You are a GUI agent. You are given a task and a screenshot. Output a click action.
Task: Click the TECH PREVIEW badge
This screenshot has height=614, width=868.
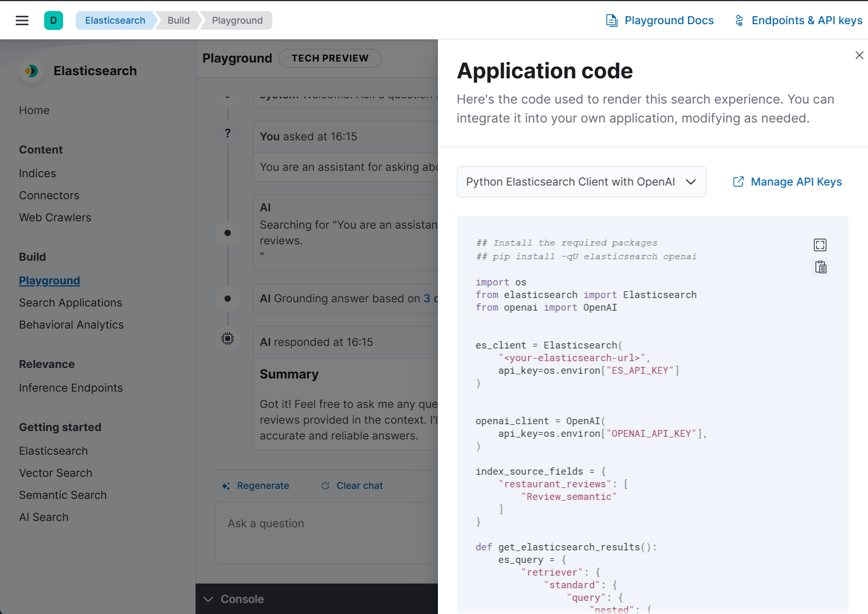tap(330, 58)
